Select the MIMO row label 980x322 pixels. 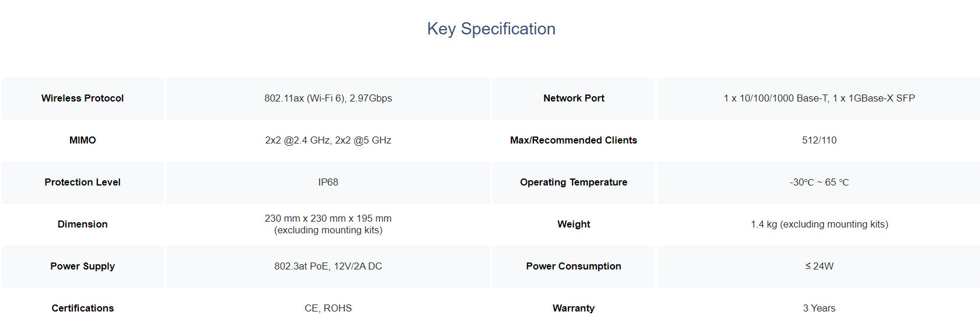click(x=83, y=140)
